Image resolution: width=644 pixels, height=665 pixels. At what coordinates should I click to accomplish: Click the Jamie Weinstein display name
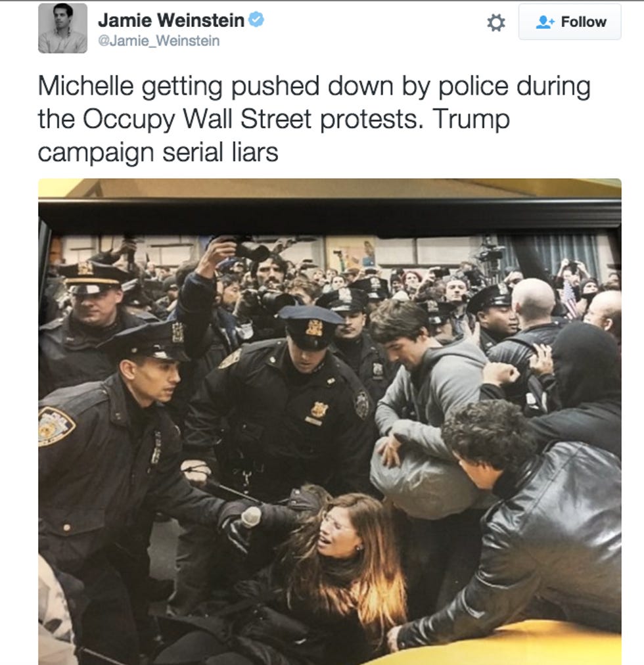coord(171,20)
